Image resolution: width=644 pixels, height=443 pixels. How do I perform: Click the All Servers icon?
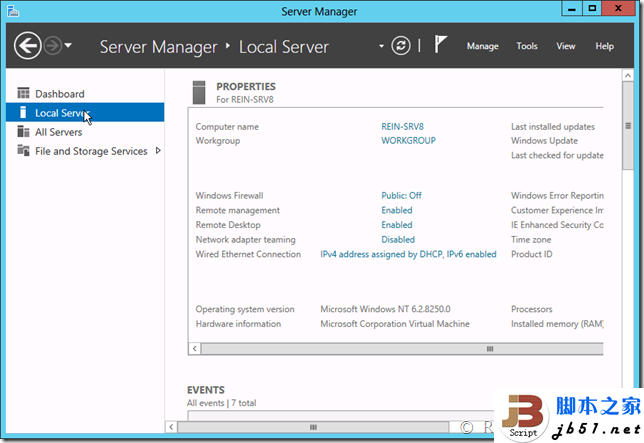(x=23, y=131)
